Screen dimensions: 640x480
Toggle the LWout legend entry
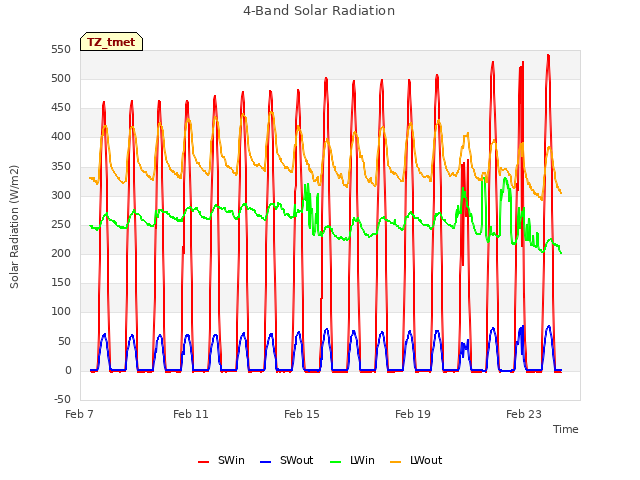(416, 460)
